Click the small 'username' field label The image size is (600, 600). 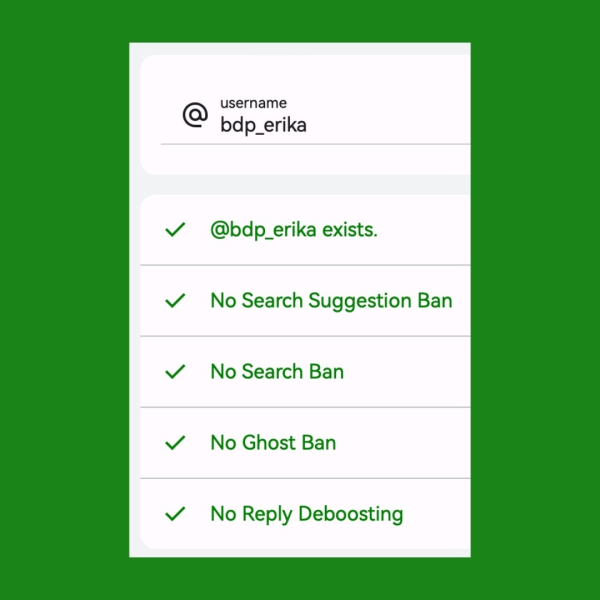click(x=253, y=103)
